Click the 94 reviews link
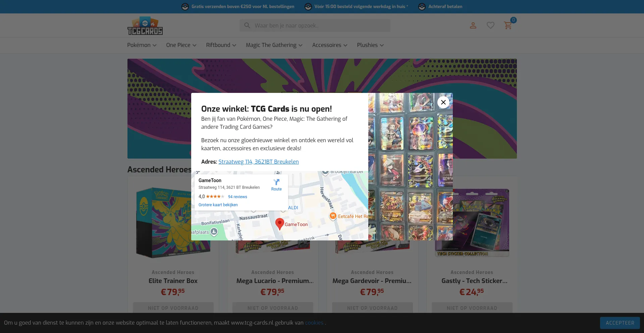Viewport: 644px width, 333px height. click(x=237, y=197)
